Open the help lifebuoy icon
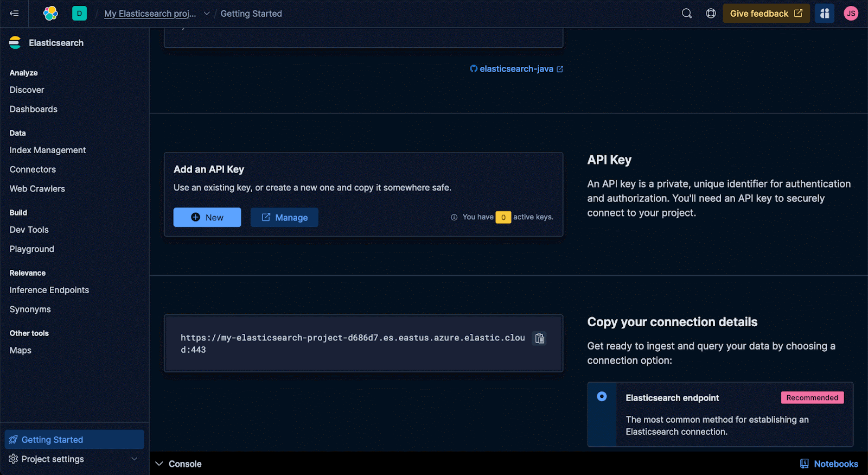Viewport: 868px width, 475px height. click(x=711, y=14)
